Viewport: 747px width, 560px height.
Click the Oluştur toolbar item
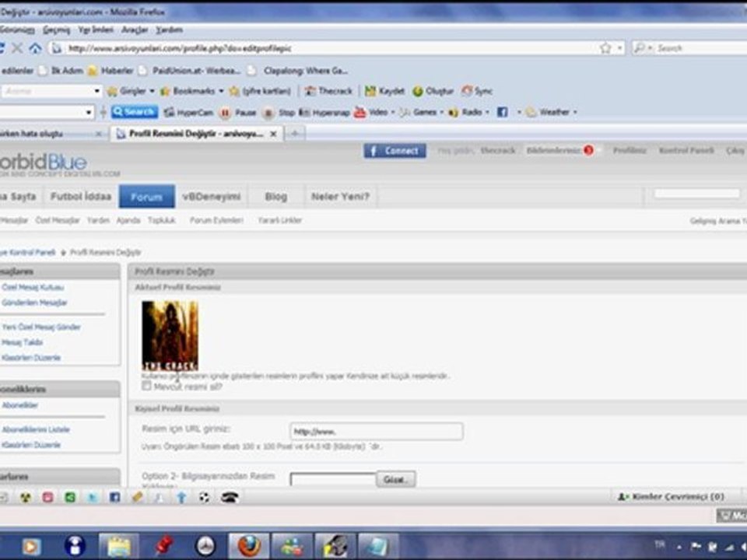click(433, 91)
